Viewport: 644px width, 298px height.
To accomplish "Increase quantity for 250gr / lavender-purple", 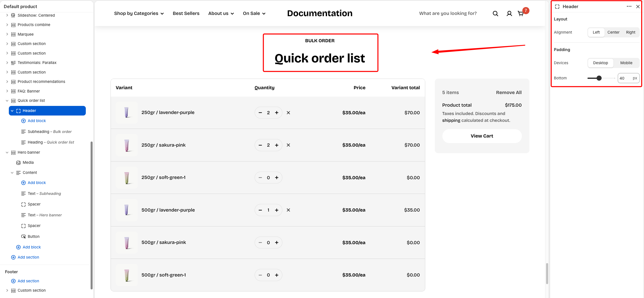I will (x=277, y=113).
